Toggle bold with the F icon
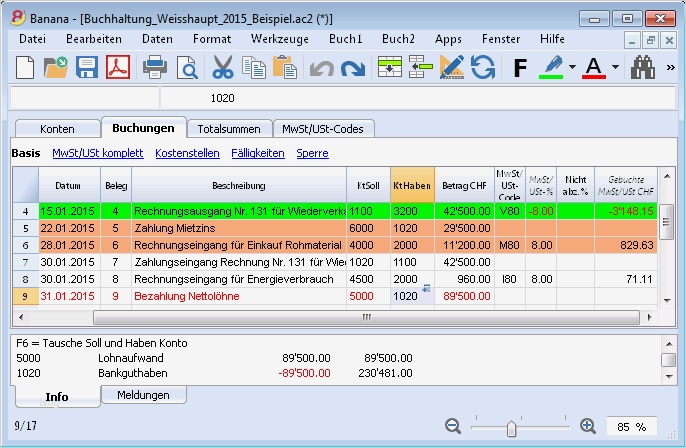 click(520, 68)
